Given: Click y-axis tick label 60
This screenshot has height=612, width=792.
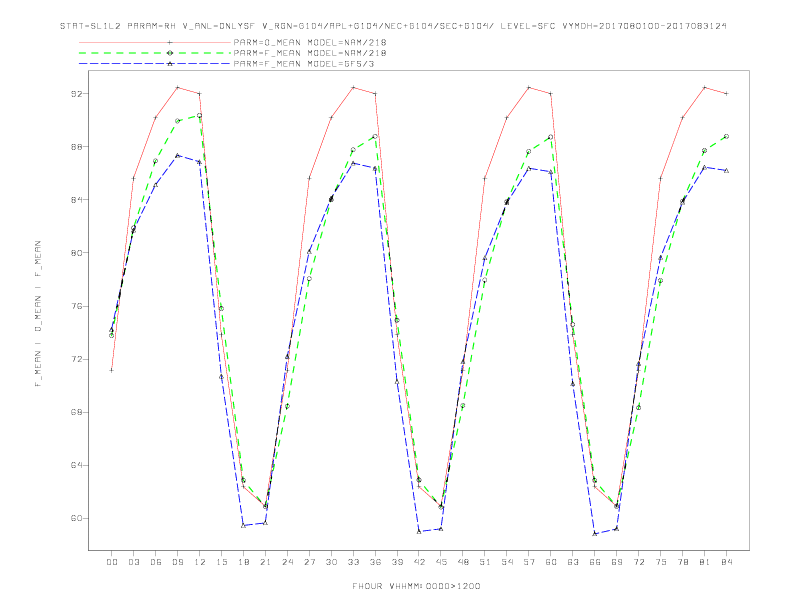Looking at the screenshot, I should (x=77, y=519).
